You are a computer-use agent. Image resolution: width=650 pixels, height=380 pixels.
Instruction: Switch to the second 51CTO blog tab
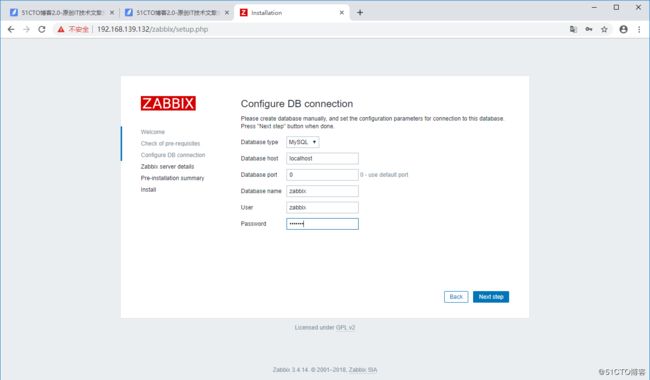point(177,12)
